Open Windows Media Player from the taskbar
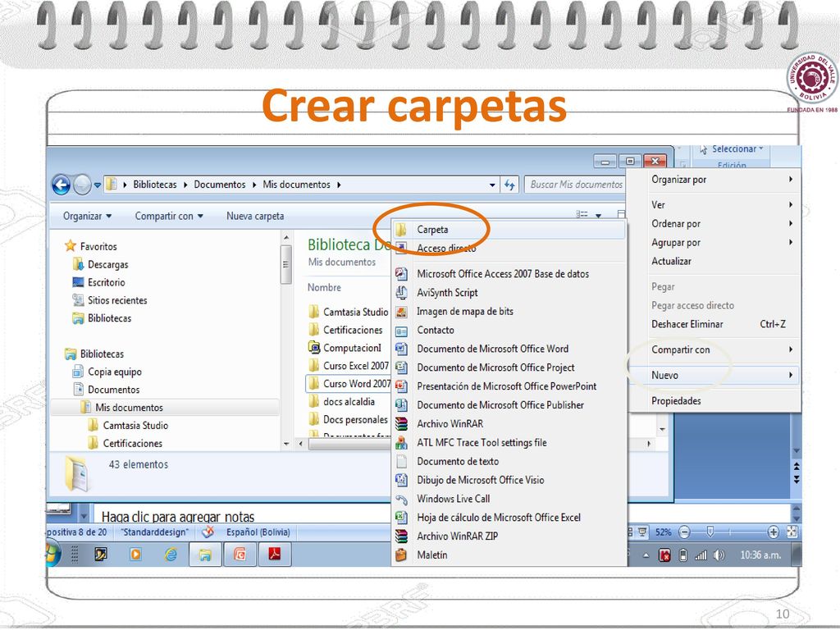 (x=135, y=554)
